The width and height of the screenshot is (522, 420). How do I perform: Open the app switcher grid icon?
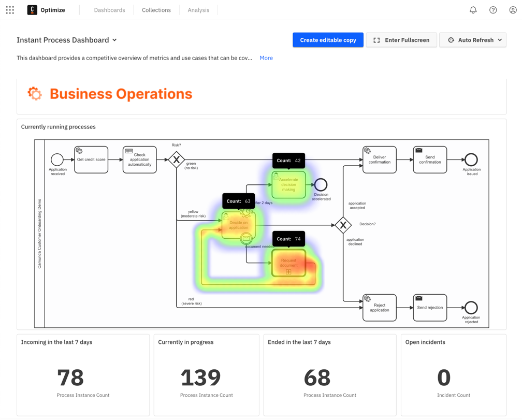[10, 10]
